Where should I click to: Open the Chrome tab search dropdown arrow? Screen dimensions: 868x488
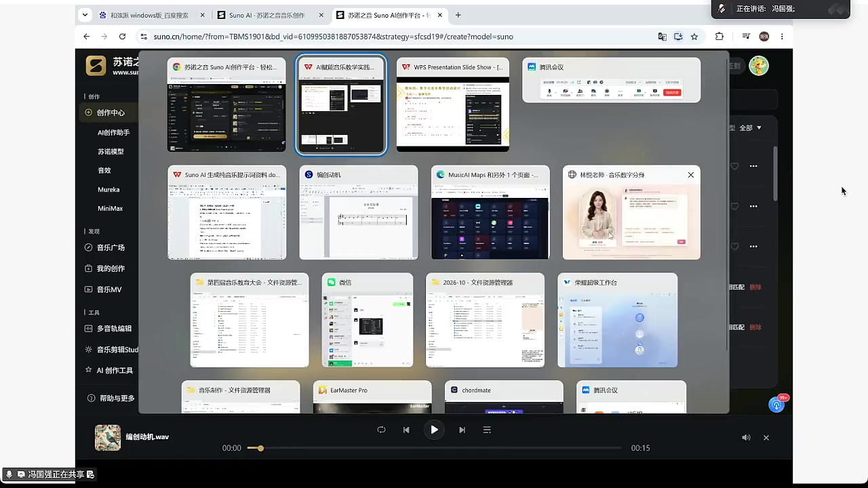(x=85, y=14)
